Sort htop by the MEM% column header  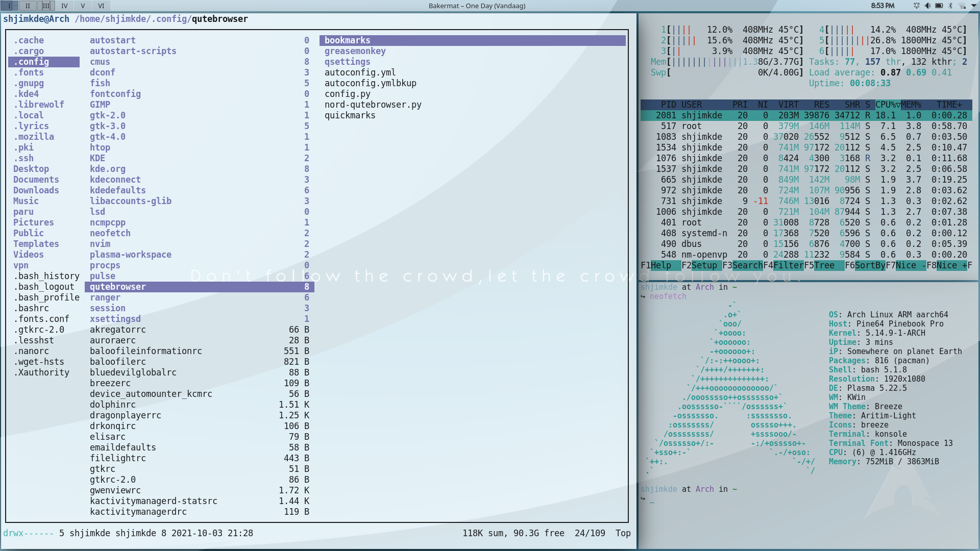pos(911,105)
